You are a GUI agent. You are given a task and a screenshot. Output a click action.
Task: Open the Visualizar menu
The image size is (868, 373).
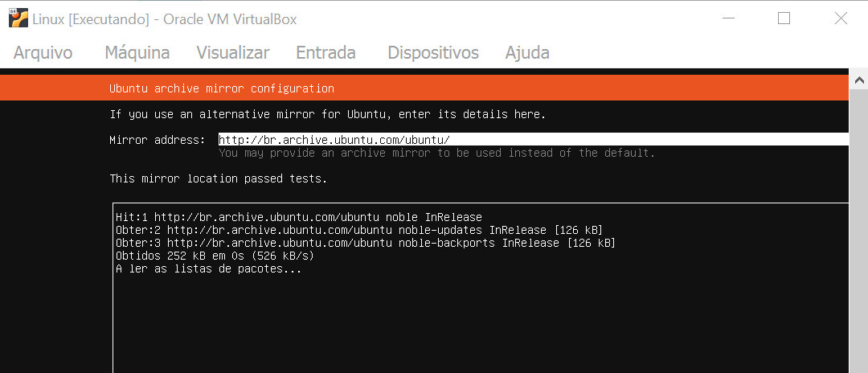click(233, 53)
